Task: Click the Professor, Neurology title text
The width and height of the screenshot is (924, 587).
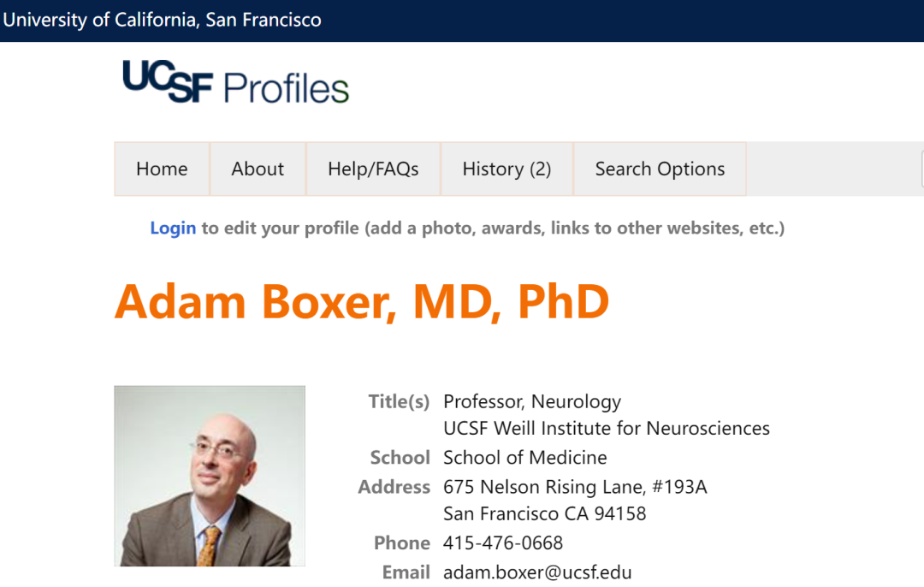Action: pos(532,401)
